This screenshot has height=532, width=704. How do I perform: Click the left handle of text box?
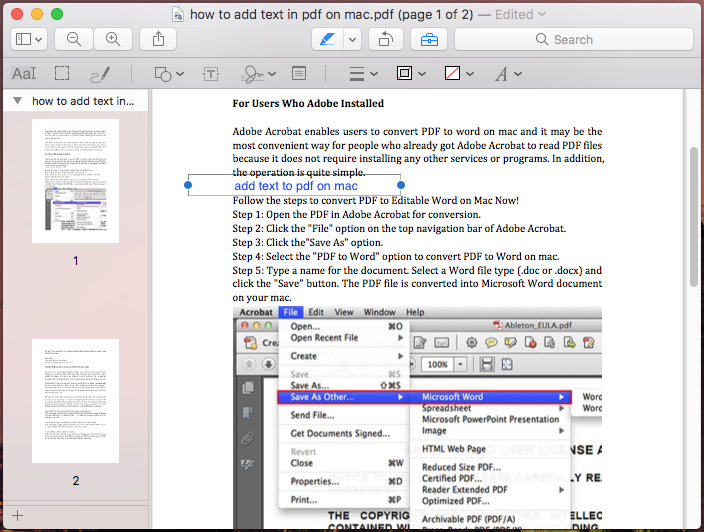188,185
